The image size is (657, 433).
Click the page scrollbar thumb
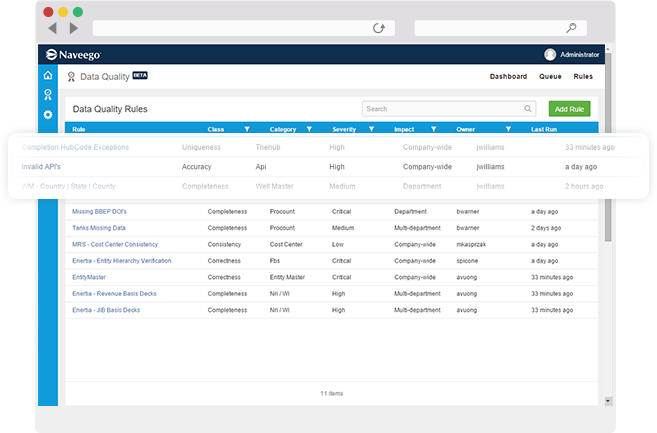[608, 147]
